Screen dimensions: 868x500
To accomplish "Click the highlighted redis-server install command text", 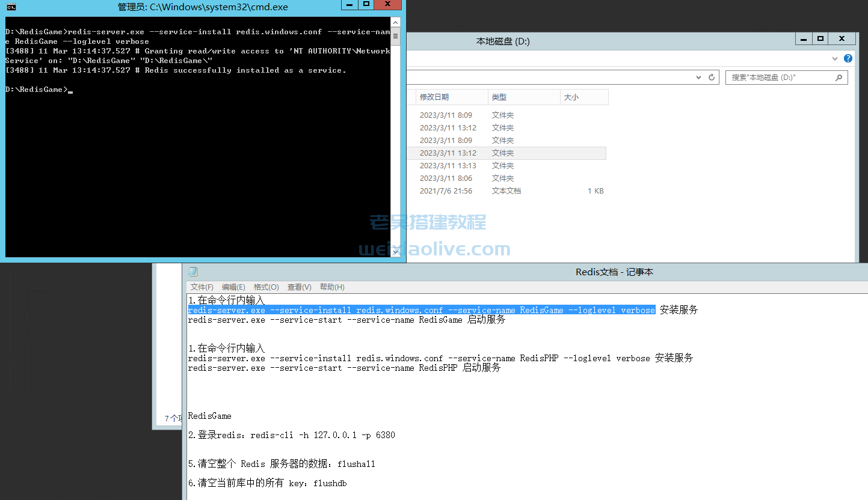I will [421, 309].
